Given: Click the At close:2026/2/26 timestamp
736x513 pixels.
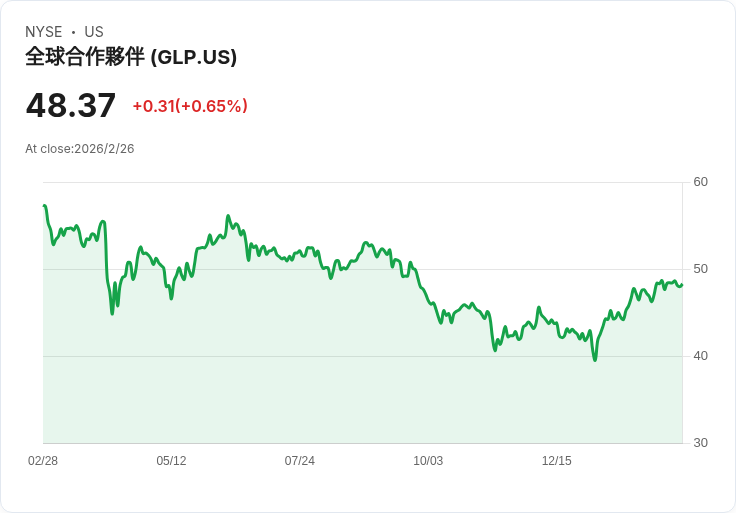Looking at the screenshot, I should coord(80,149).
